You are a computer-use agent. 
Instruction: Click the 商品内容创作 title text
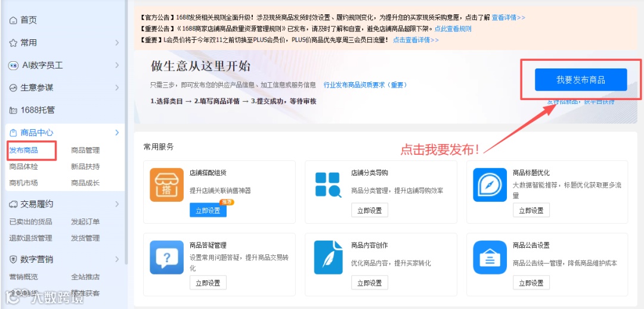[370, 245]
